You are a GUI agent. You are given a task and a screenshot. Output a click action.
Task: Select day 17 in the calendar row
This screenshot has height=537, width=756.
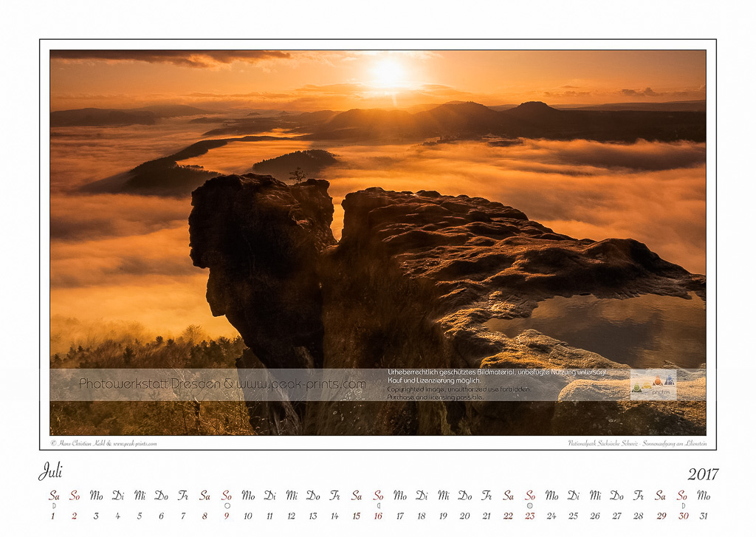[399, 516]
